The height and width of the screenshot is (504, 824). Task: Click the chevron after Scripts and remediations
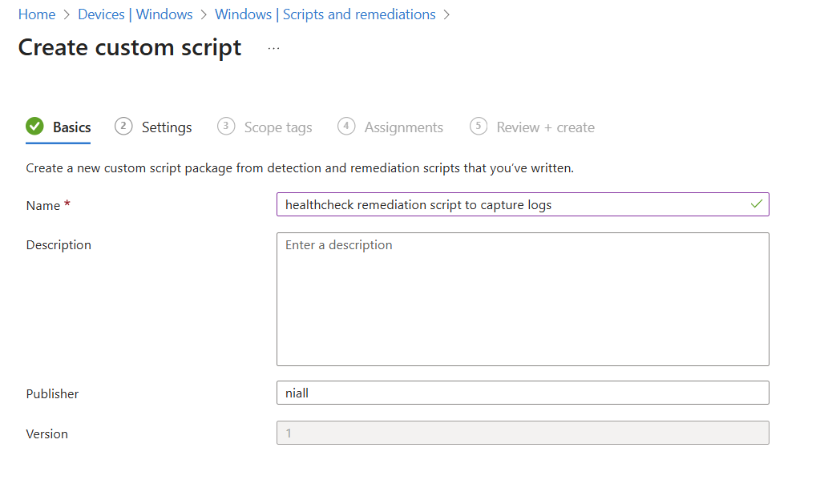(446, 14)
